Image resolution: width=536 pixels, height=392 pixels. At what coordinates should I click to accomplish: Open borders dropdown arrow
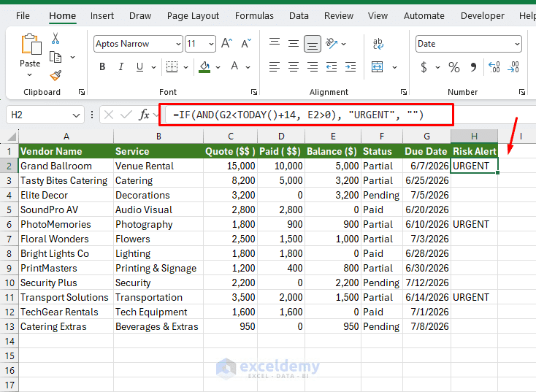(186, 67)
